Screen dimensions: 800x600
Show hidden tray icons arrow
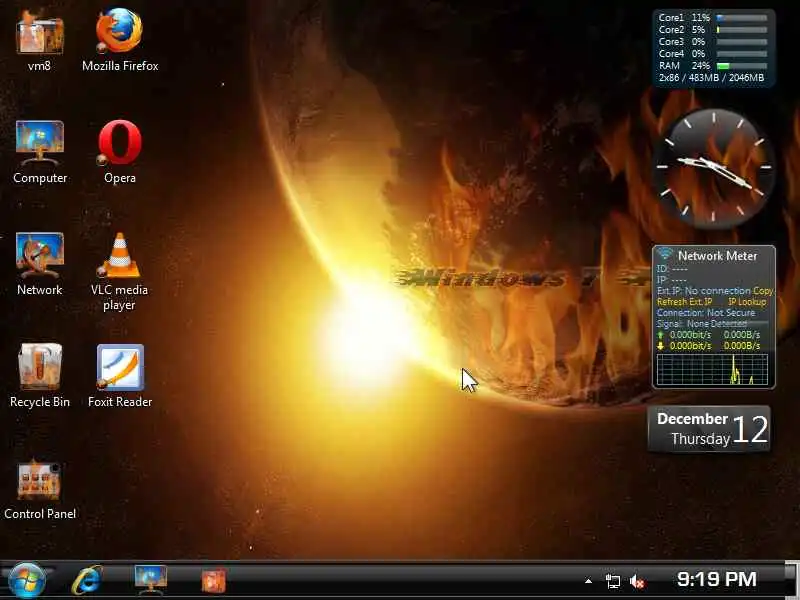588,581
